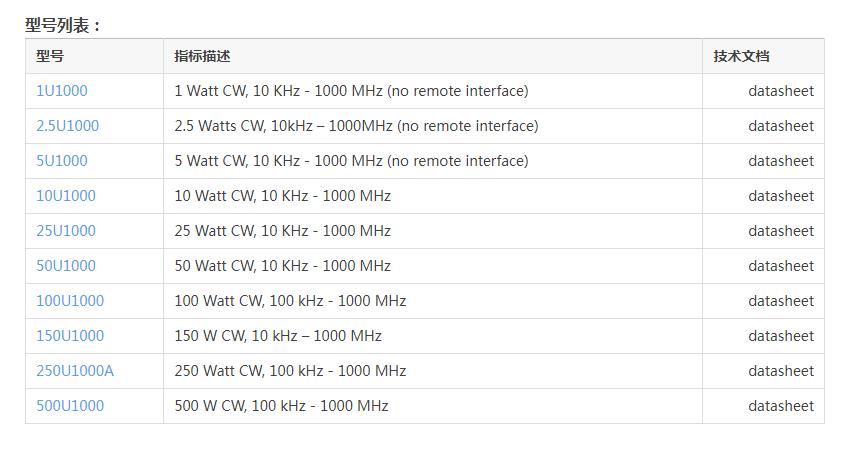
Task: Open datasheet for the 25 Watt model
Action: click(x=781, y=231)
